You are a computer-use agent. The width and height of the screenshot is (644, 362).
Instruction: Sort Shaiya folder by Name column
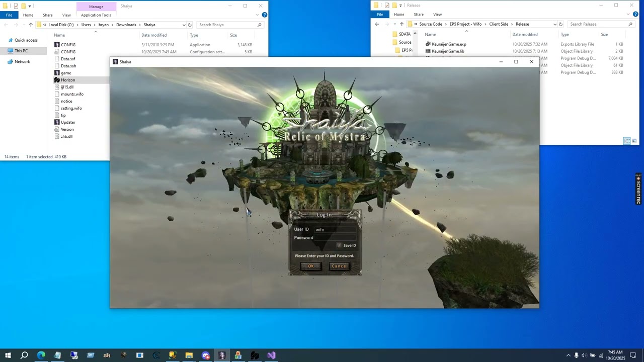tap(59, 35)
